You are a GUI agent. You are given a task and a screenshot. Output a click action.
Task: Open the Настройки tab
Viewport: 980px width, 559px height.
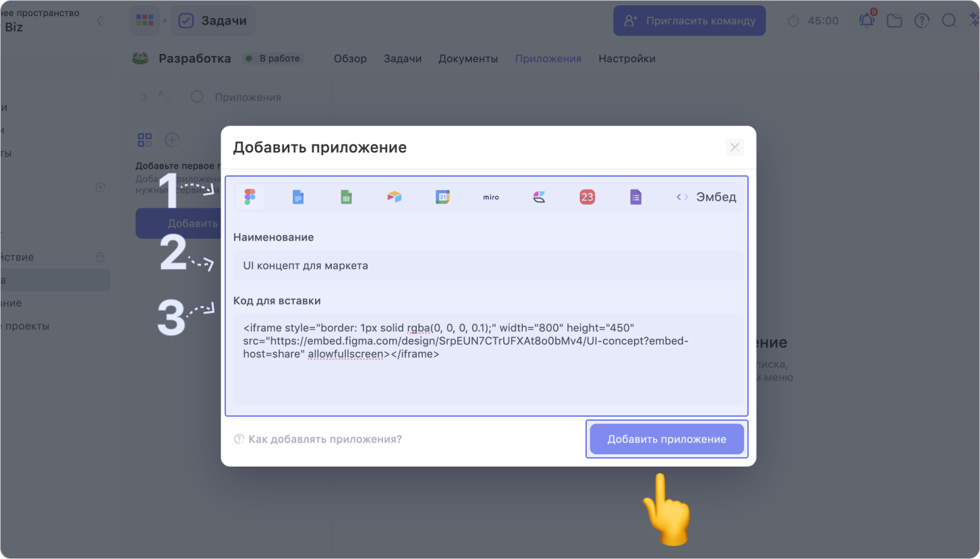pyautogui.click(x=627, y=59)
